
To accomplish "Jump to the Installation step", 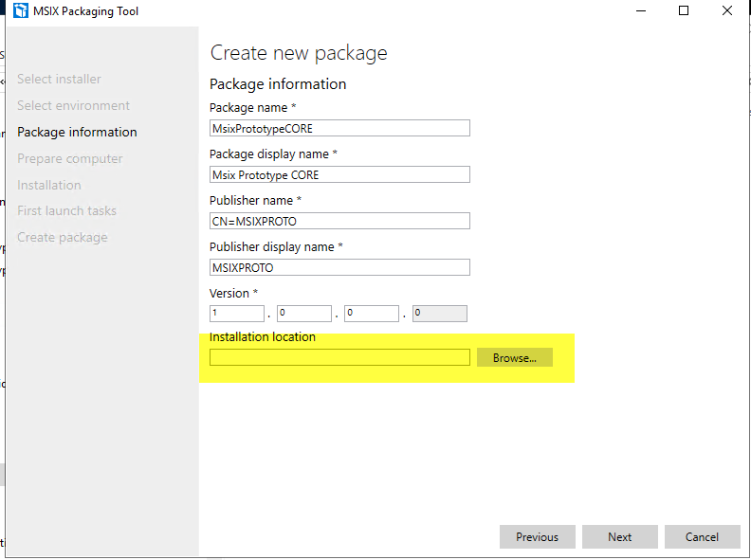I will tap(49, 185).
